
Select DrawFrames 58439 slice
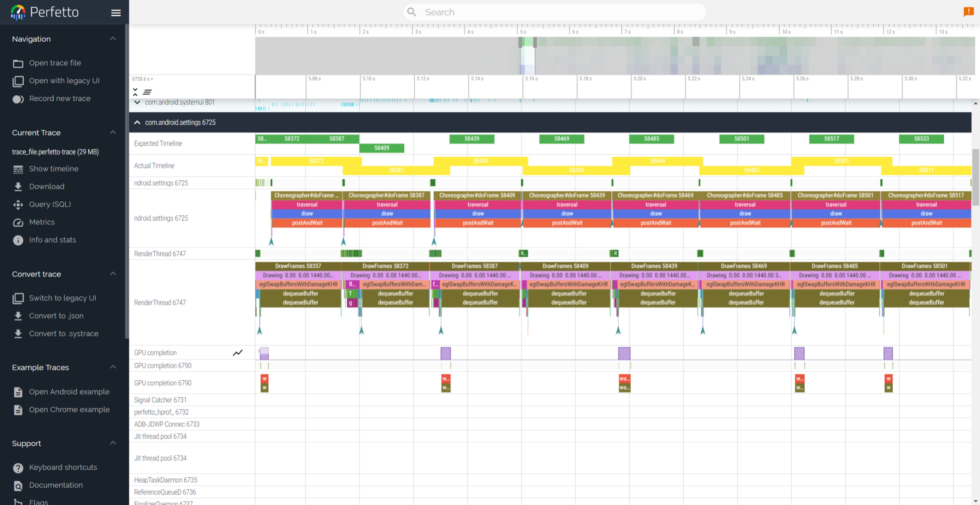pyautogui.click(x=654, y=266)
